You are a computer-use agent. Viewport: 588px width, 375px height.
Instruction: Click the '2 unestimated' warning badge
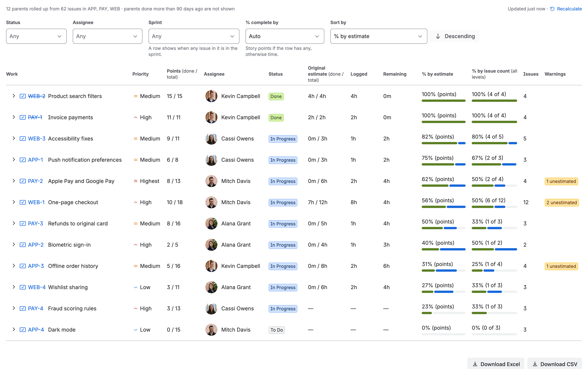[x=562, y=202]
